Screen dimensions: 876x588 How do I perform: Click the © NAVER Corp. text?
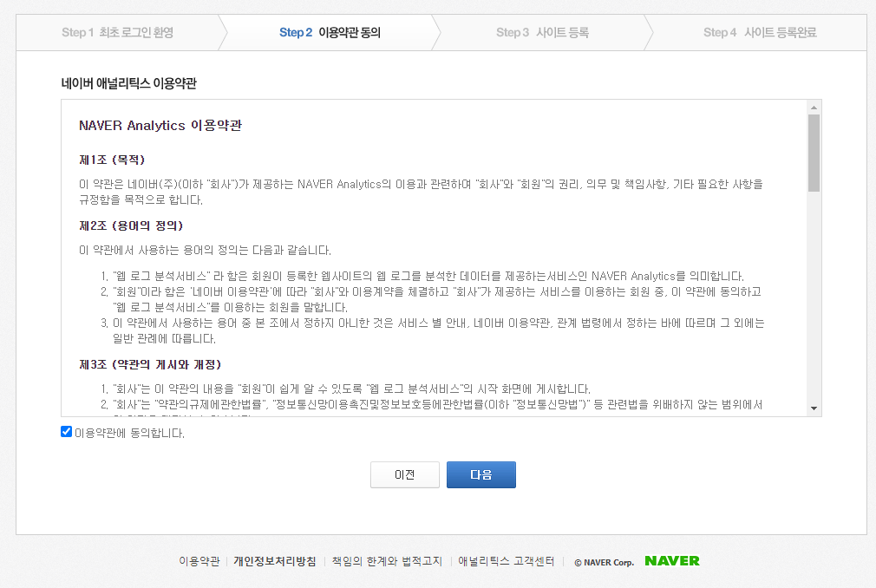pos(604,562)
